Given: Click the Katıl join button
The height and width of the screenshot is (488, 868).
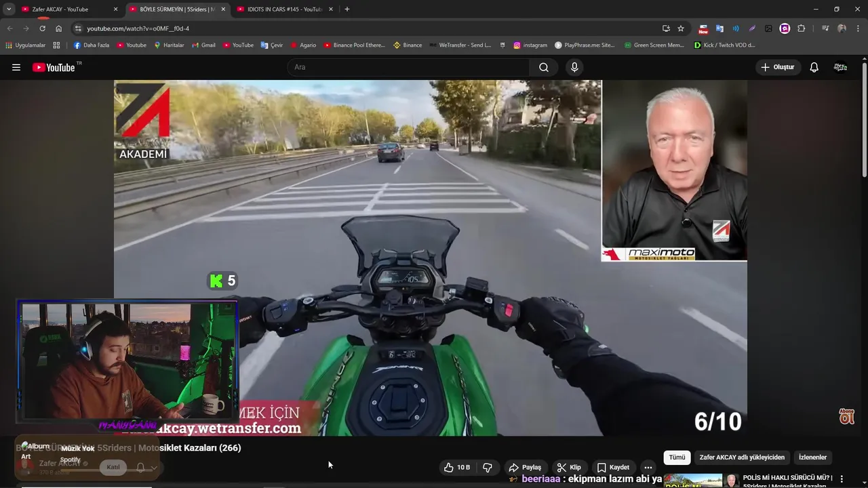Looking at the screenshot, I should click(113, 467).
